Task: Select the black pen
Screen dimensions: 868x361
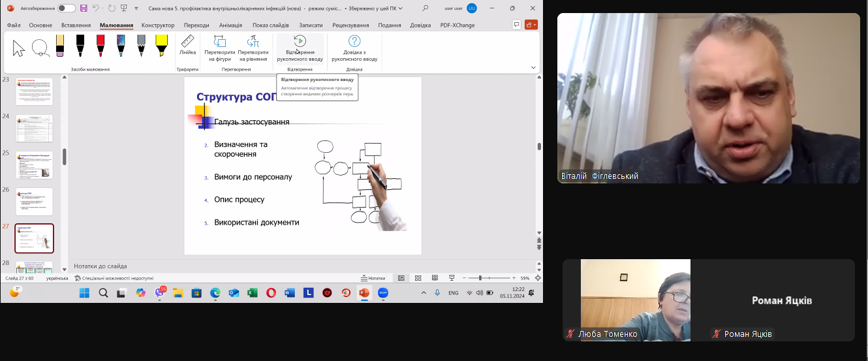Action: [x=80, y=46]
